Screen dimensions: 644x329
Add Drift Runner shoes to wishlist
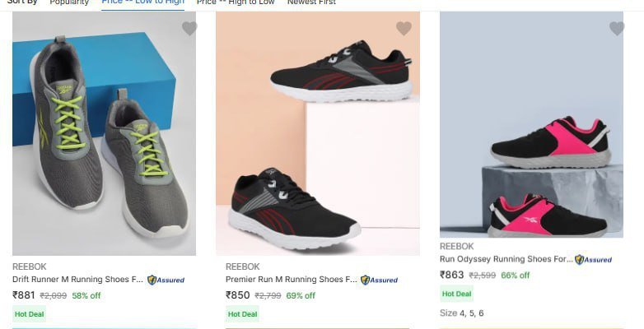[189, 28]
